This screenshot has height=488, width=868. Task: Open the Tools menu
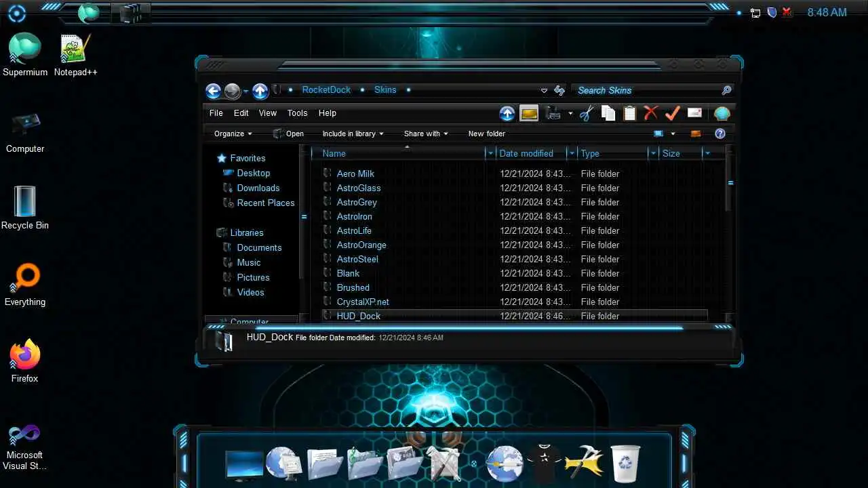297,113
